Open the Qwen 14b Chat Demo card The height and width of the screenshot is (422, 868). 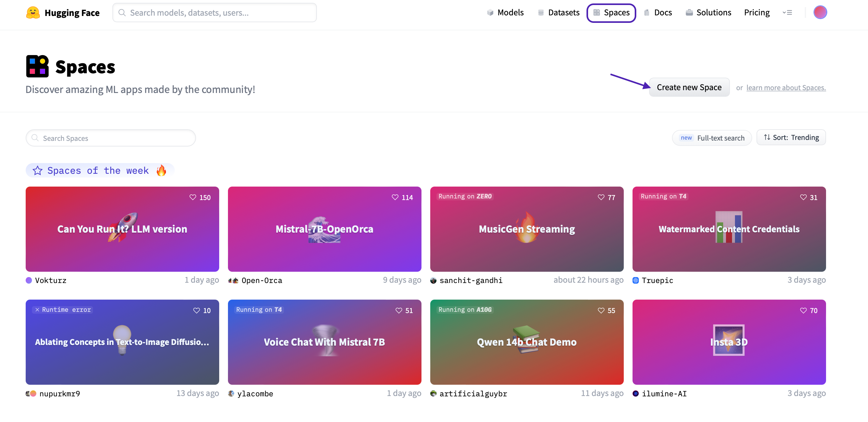[x=527, y=342]
